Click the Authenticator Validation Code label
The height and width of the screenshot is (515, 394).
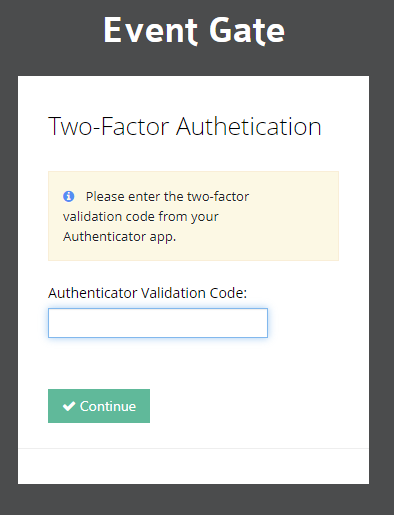147,293
